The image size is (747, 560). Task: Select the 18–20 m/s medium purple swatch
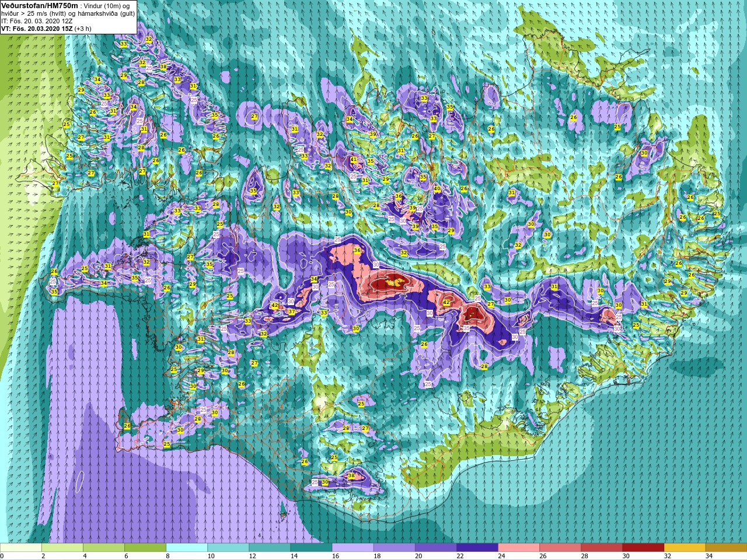coord(394,548)
